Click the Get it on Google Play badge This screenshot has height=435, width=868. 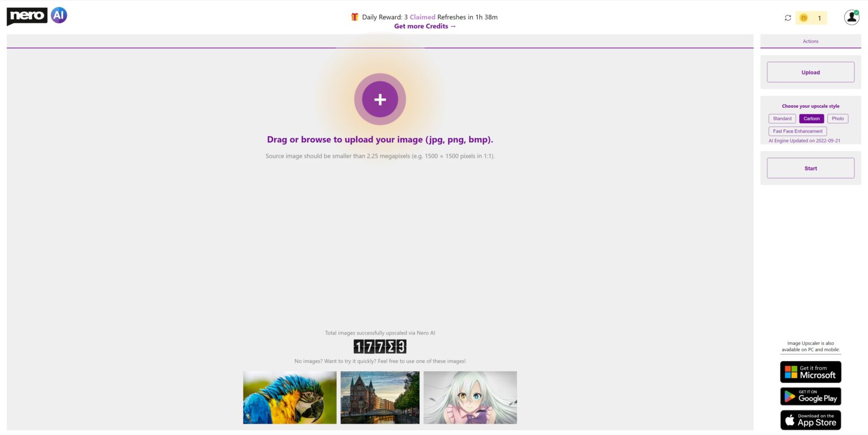click(810, 396)
